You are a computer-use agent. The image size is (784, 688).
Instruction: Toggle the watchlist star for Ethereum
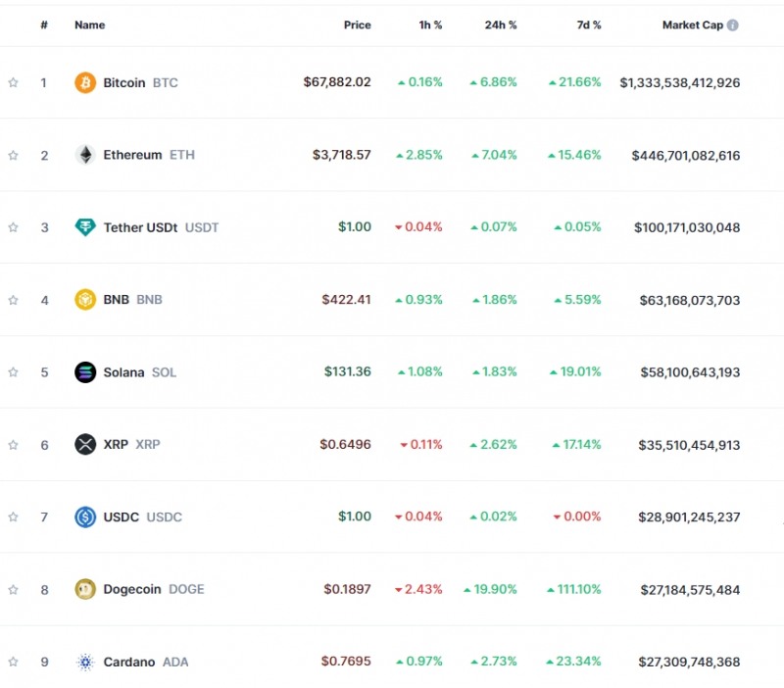click(x=14, y=155)
